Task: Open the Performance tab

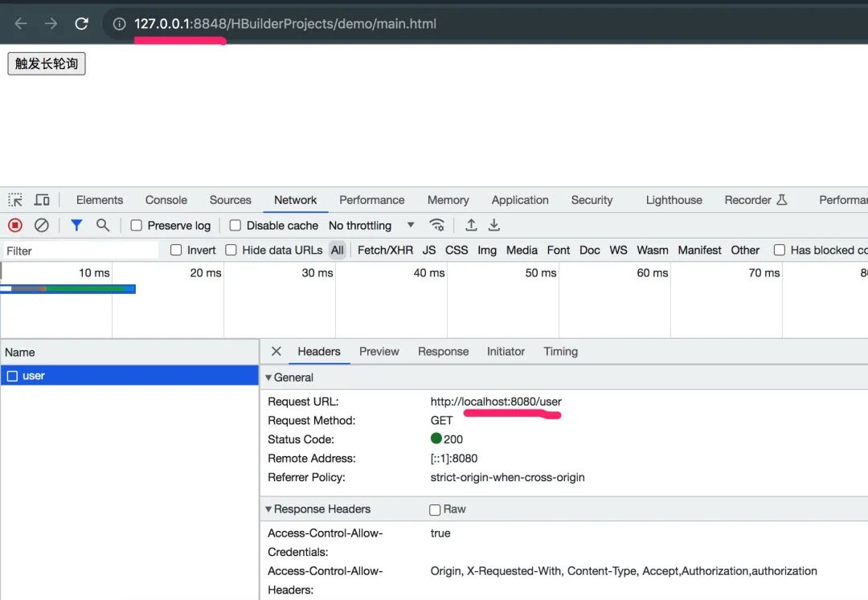Action: (372, 200)
